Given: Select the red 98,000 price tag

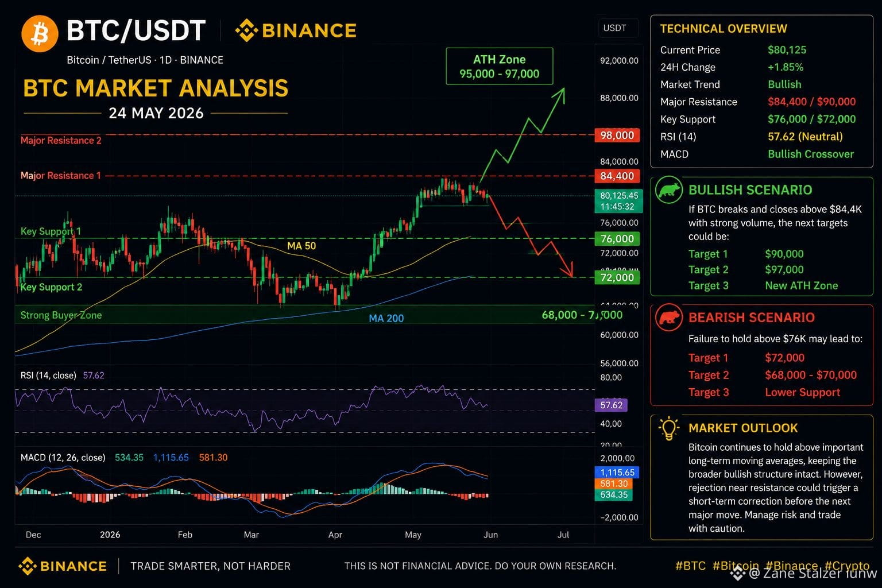Looking at the screenshot, I should coord(617,136).
